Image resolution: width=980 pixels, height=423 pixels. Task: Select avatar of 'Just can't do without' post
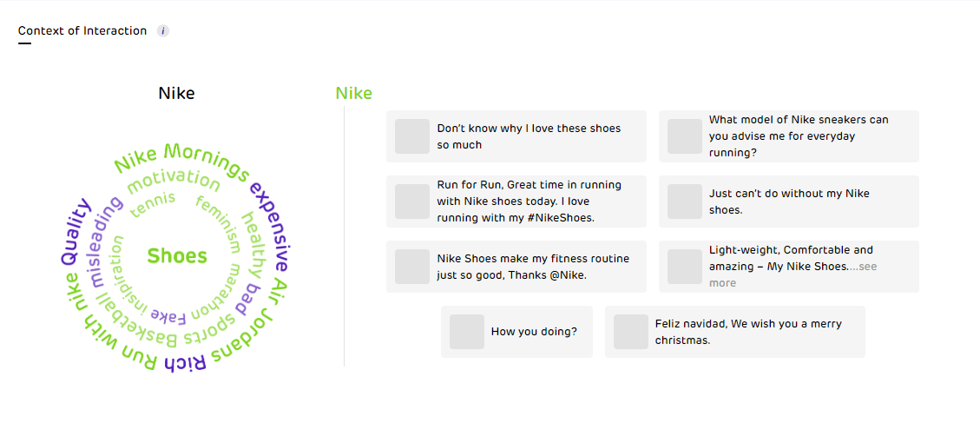tap(685, 202)
